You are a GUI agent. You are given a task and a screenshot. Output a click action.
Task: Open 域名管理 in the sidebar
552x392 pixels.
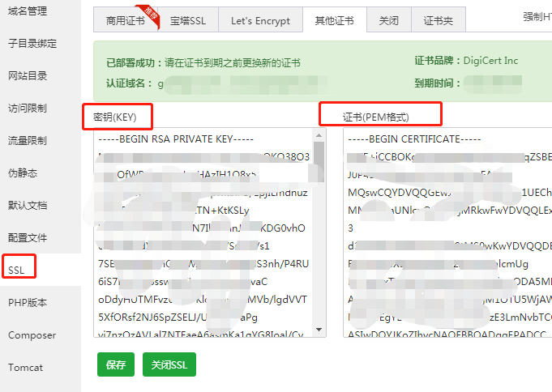(x=28, y=11)
